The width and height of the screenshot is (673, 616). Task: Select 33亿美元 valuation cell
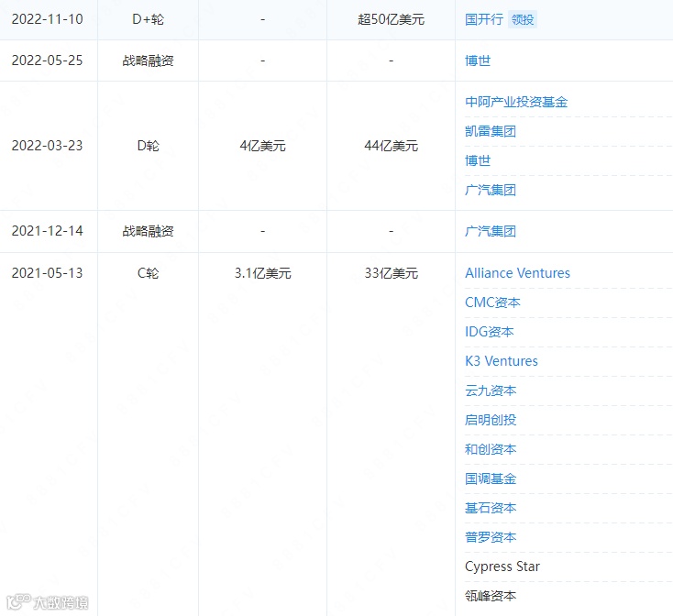tap(391, 273)
